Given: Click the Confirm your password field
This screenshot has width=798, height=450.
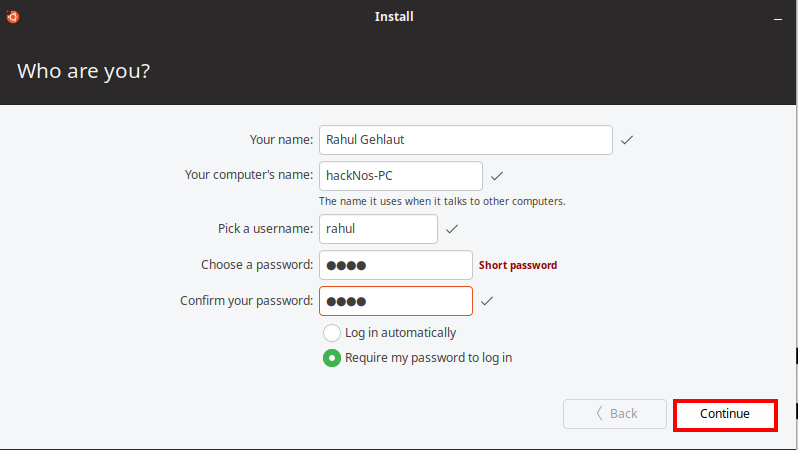Looking at the screenshot, I should [x=396, y=301].
